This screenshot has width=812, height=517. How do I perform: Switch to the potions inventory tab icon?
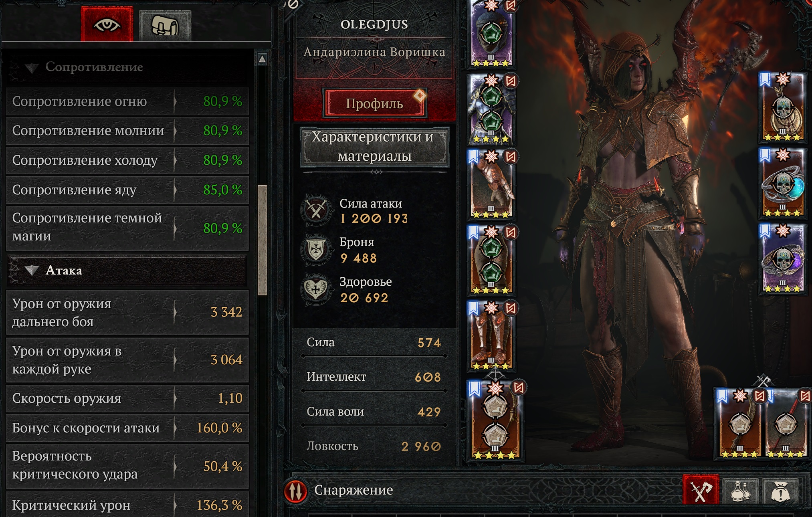740,490
